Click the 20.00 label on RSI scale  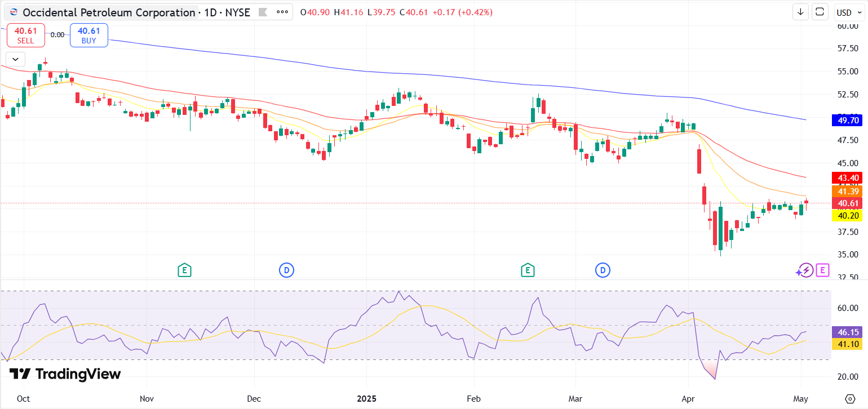848,376
